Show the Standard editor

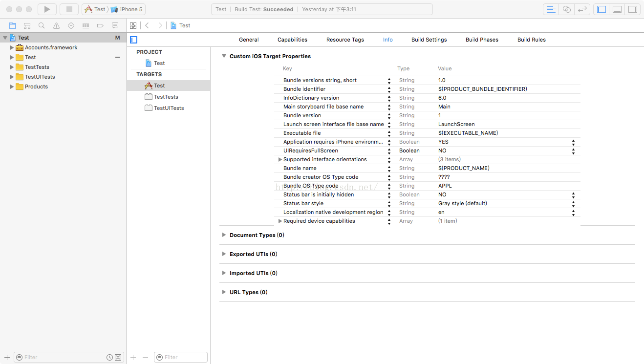(551, 9)
